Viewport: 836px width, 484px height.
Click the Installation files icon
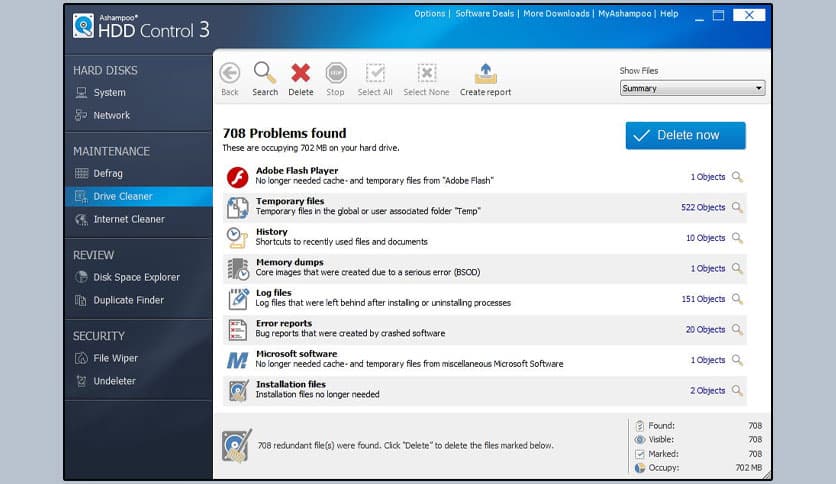pos(238,391)
